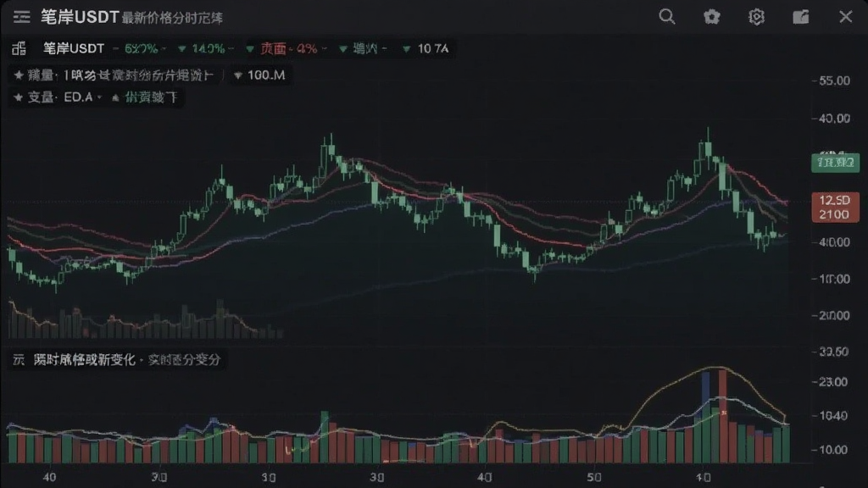Click the share/export icon next to close
The height and width of the screenshot is (488, 868).
(800, 17)
